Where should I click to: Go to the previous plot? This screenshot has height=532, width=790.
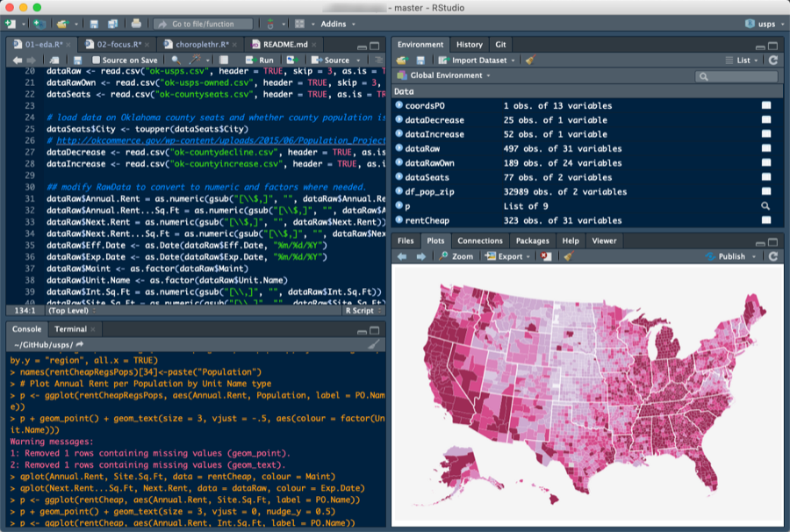[402, 256]
